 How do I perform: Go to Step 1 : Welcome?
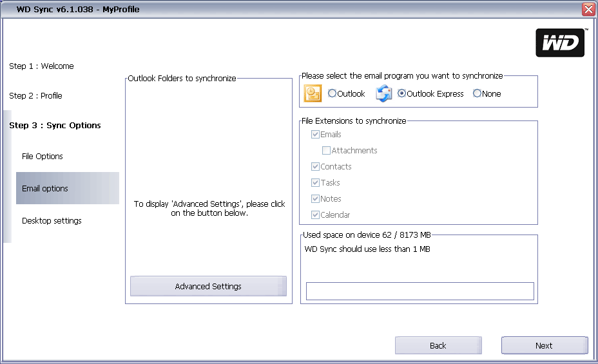[x=41, y=66]
